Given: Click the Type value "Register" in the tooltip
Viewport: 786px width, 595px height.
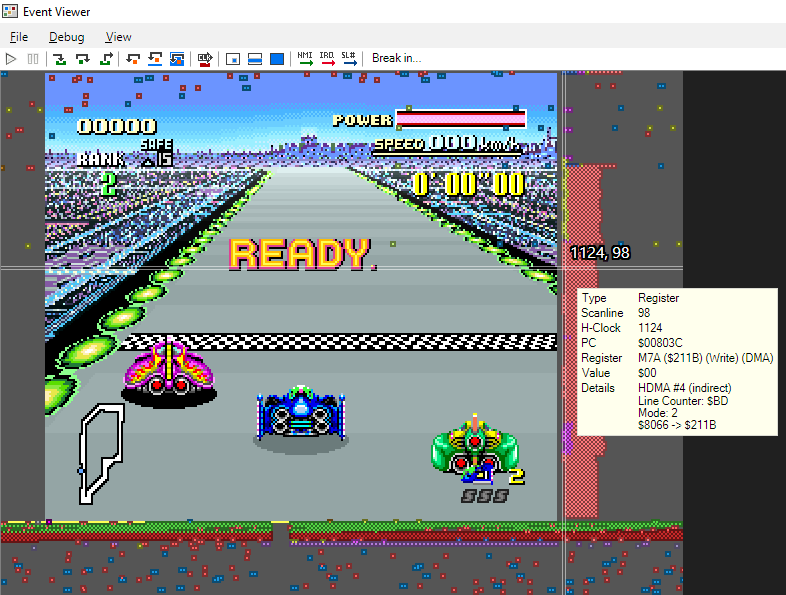Looking at the screenshot, I should point(659,298).
